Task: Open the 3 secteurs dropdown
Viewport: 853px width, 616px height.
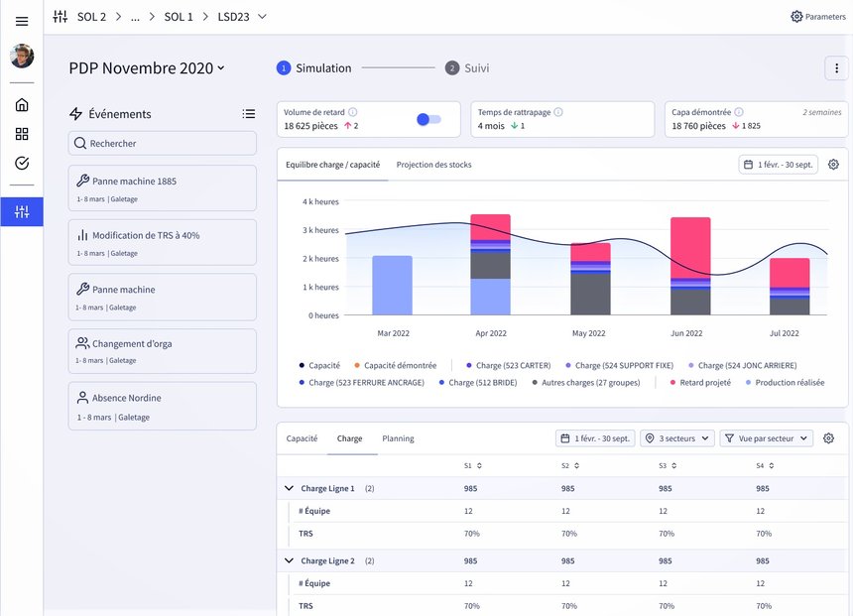Action: coord(676,438)
